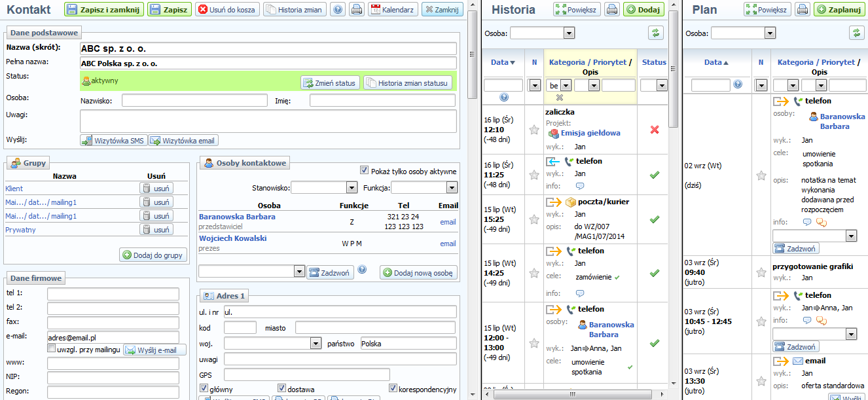
Task: Click the clear filter X icon in Historia
Action: click(559, 98)
